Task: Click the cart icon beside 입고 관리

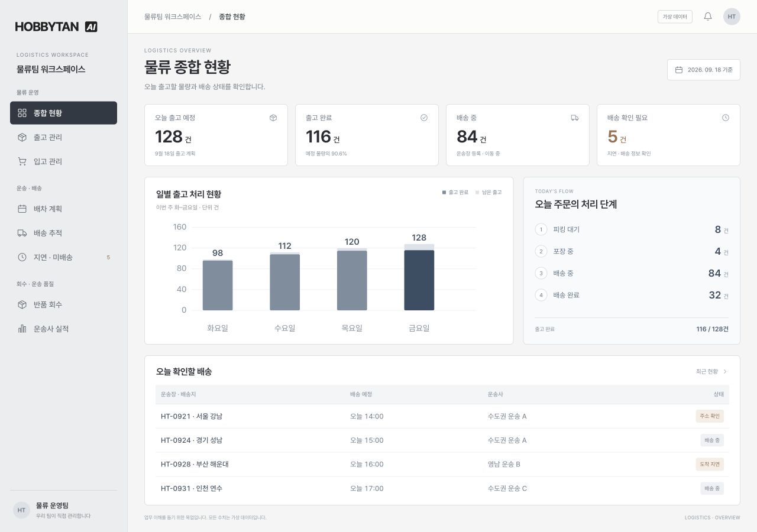Action: click(22, 161)
